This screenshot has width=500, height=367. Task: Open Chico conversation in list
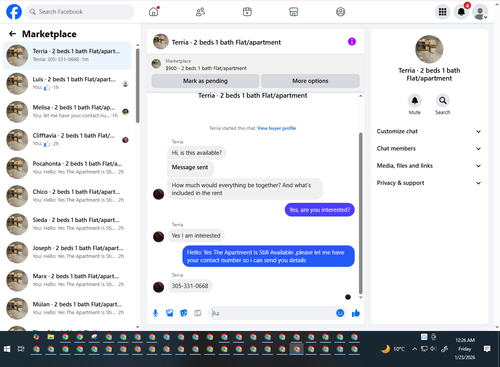pos(67,196)
